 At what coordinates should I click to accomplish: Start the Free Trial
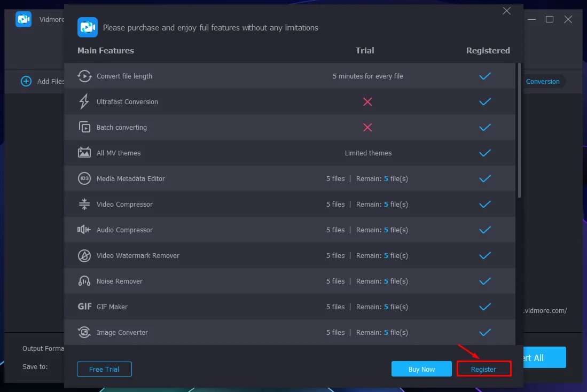point(104,369)
